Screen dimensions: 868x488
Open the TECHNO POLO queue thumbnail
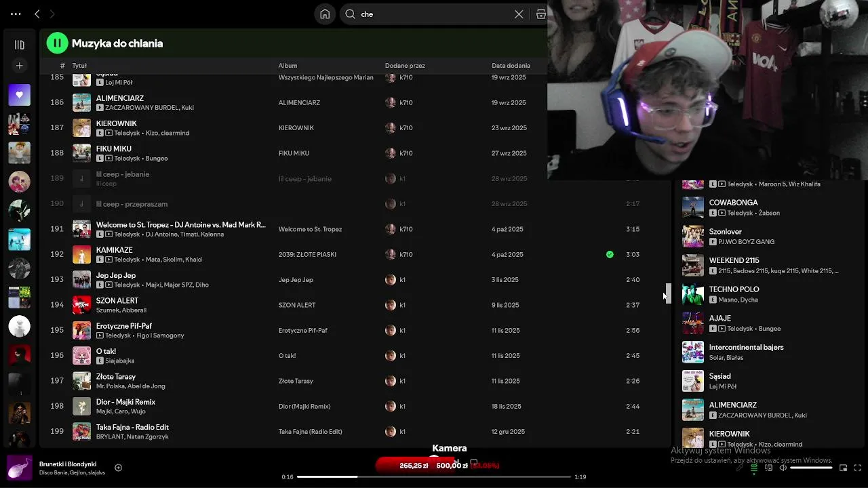pos(692,294)
